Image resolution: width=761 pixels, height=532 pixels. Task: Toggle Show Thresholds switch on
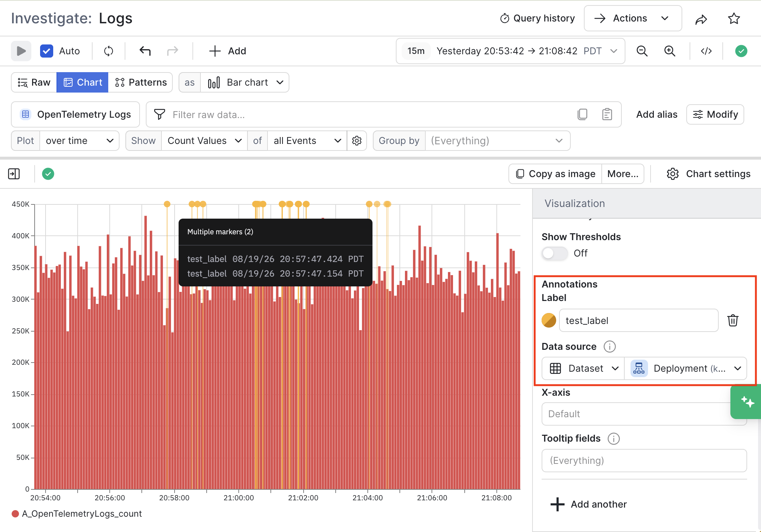click(x=554, y=253)
